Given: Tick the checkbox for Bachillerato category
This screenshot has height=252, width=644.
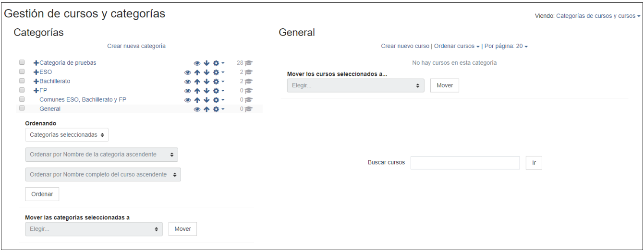Looking at the screenshot, I should coord(22,81).
